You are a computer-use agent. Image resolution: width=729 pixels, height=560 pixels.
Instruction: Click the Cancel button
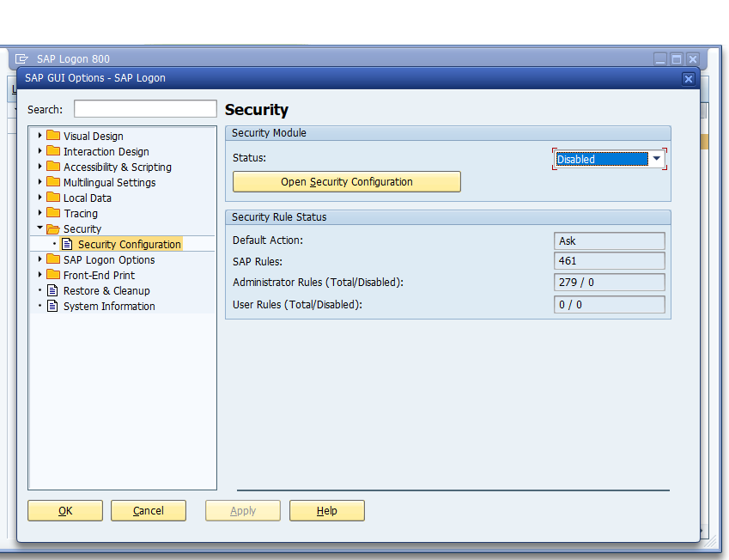click(x=149, y=511)
